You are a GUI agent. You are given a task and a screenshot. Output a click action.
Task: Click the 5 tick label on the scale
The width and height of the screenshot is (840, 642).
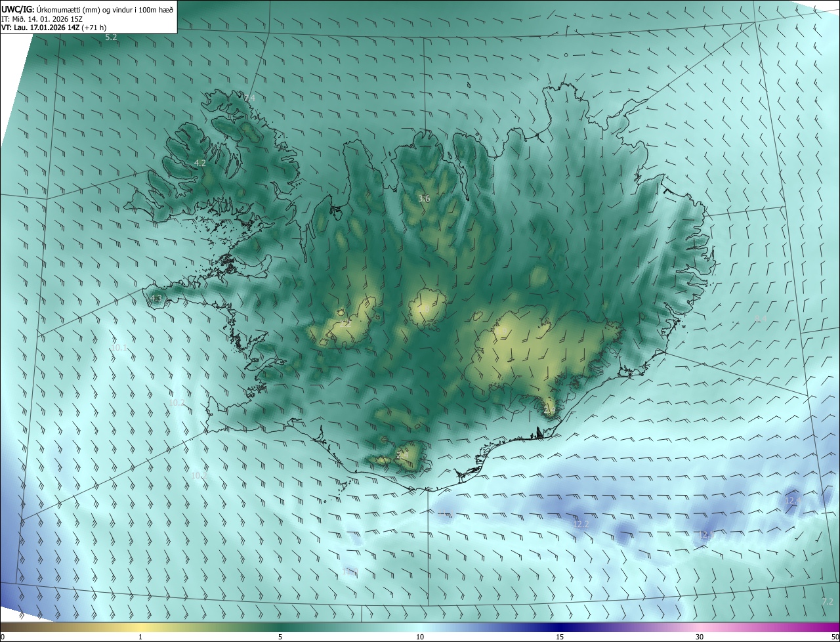point(280,637)
